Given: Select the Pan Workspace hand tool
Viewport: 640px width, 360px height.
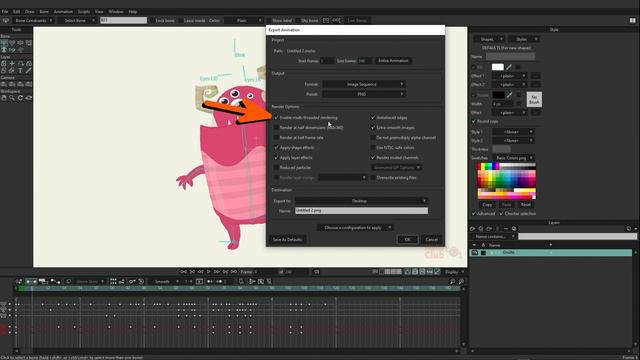Looking at the screenshot, I should pos(4,98).
